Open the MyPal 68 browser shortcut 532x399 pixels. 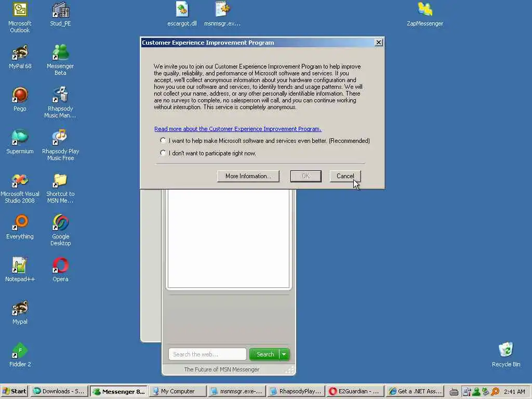[20, 57]
